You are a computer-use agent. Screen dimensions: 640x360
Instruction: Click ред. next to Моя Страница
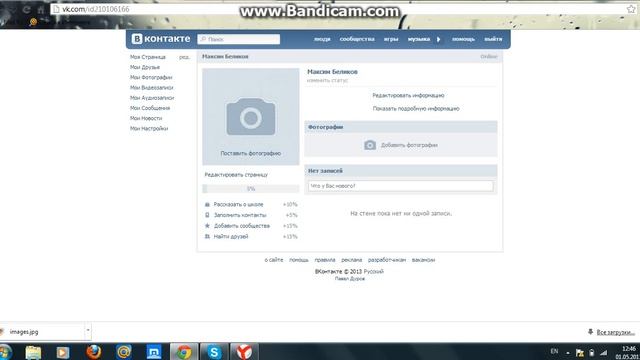point(184,57)
